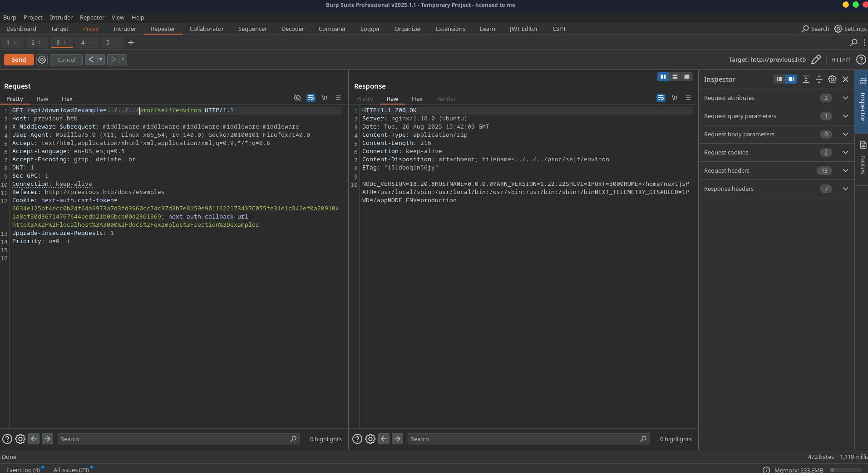Open Inspector settings gear
868x473 pixels.
832,79
